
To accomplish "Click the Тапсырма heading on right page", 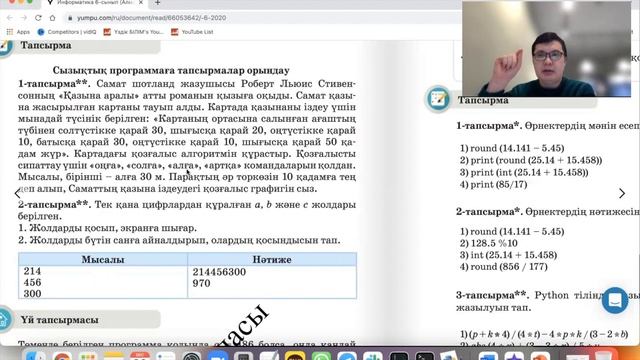I will pos(483,100).
